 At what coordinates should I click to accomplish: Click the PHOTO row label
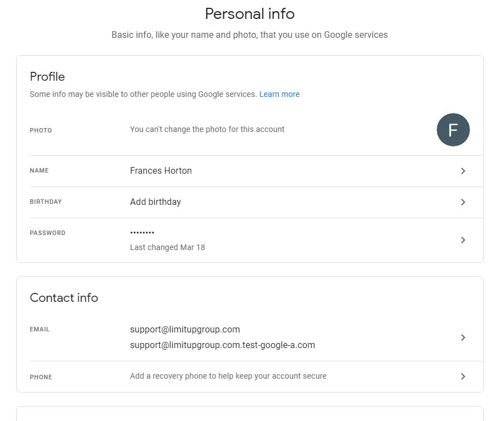point(41,130)
